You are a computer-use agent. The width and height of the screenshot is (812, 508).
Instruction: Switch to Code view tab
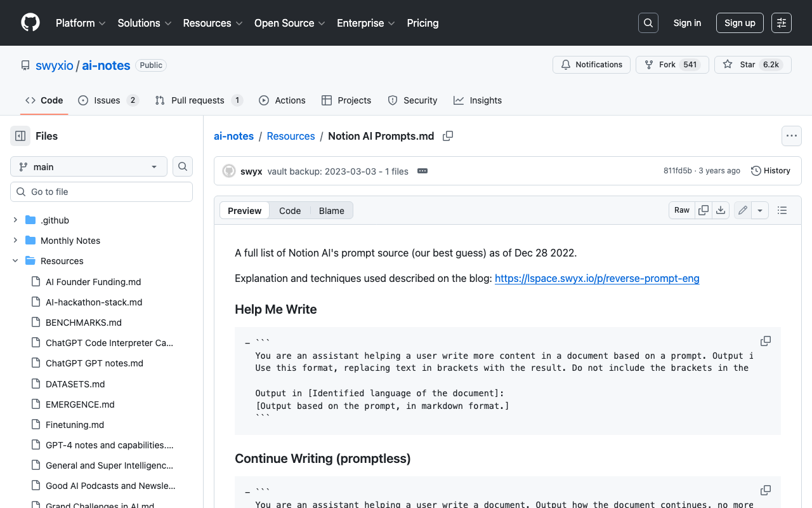tap(290, 211)
